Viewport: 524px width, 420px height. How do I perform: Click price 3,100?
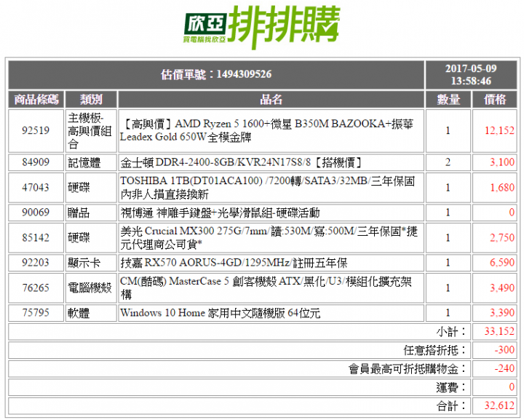502,162
